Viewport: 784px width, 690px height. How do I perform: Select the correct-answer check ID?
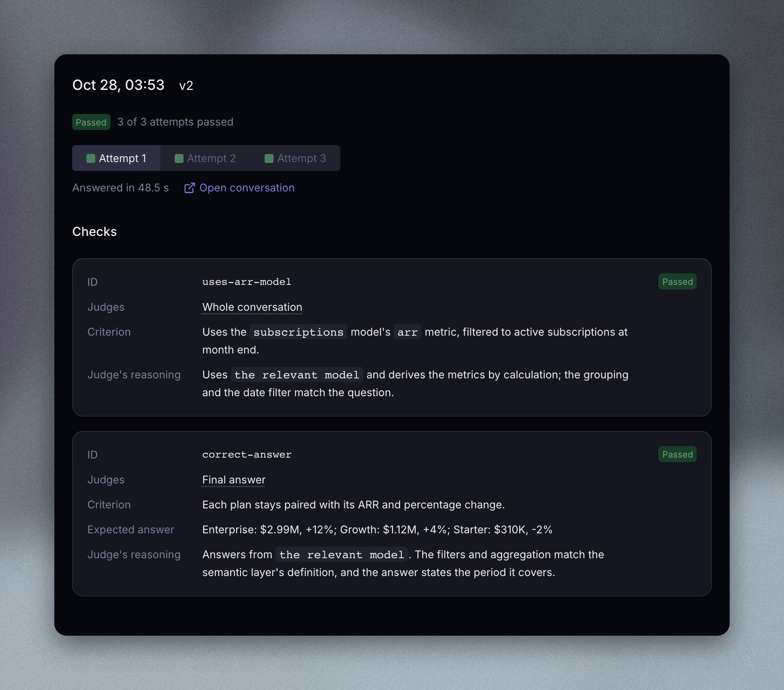click(x=247, y=455)
